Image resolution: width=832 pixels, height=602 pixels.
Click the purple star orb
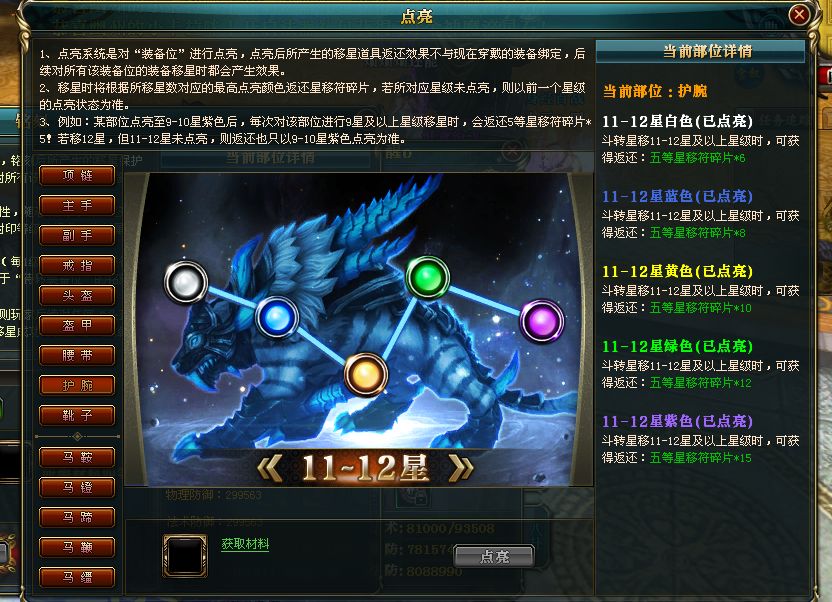pyautogui.click(x=541, y=321)
